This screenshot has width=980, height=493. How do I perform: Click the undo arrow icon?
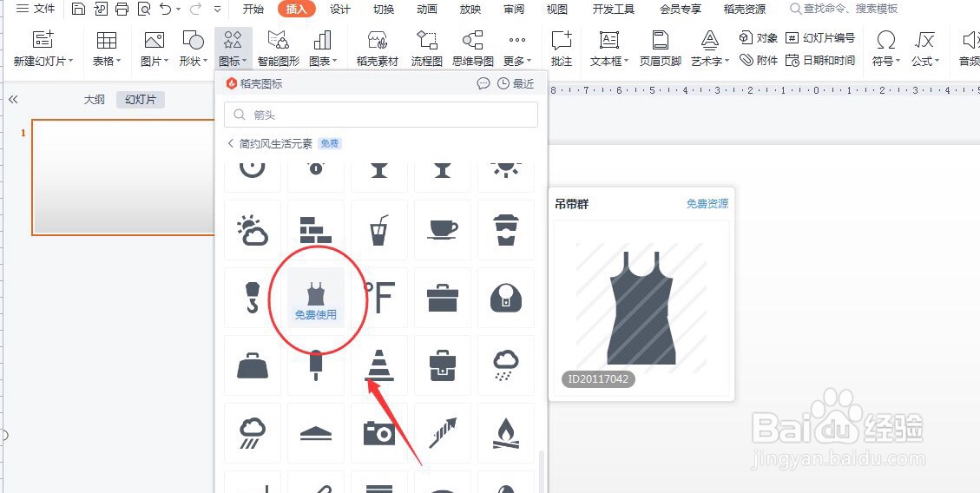pos(166,9)
